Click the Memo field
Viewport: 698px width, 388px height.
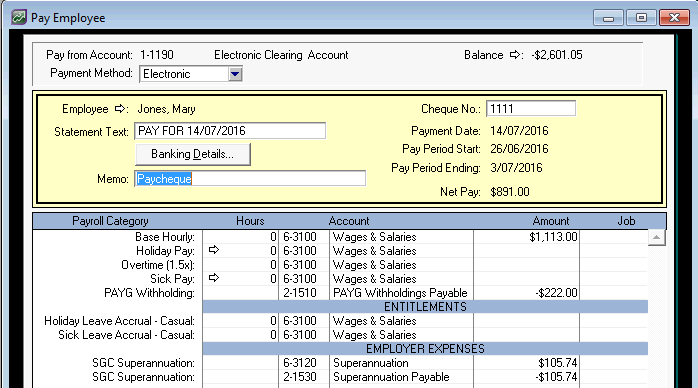250,179
